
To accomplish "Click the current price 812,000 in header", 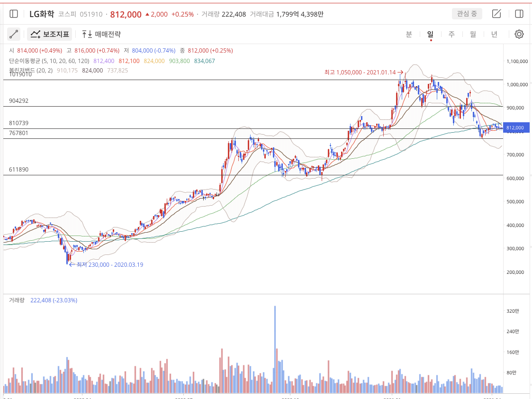I will click(126, 14).
